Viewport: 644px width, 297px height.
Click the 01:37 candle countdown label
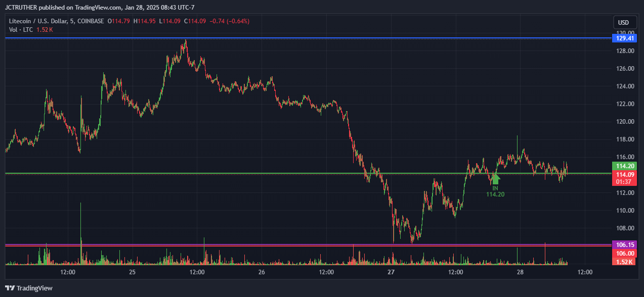pos(623,182)
